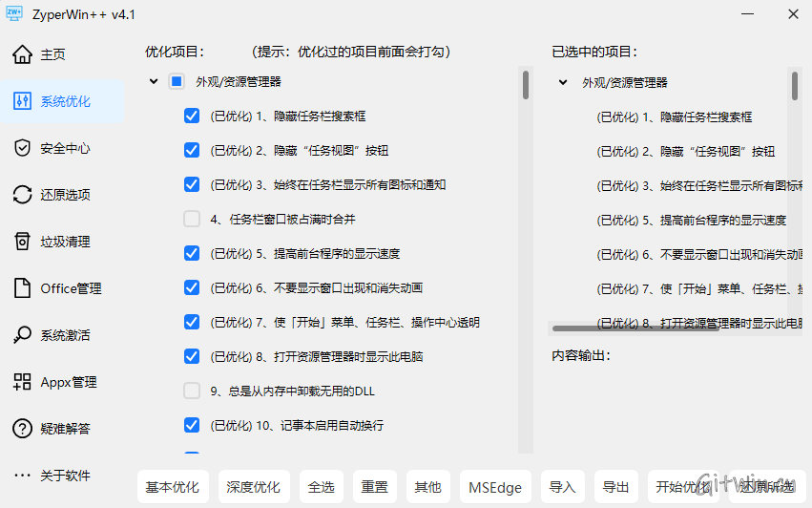Open Appx管理 via its grid icon
The image size is (812, 508).
[23, 382]
